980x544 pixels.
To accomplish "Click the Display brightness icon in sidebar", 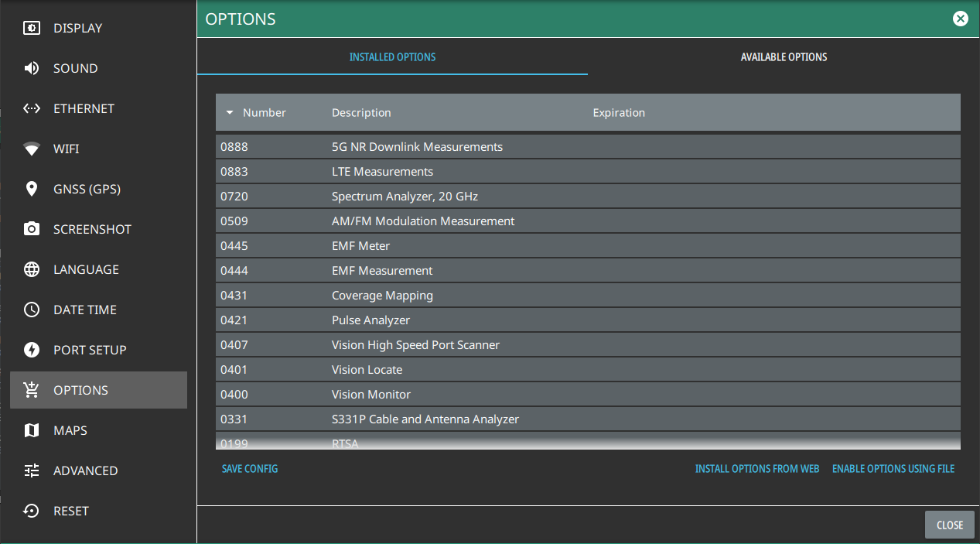I will pos(32,28).
